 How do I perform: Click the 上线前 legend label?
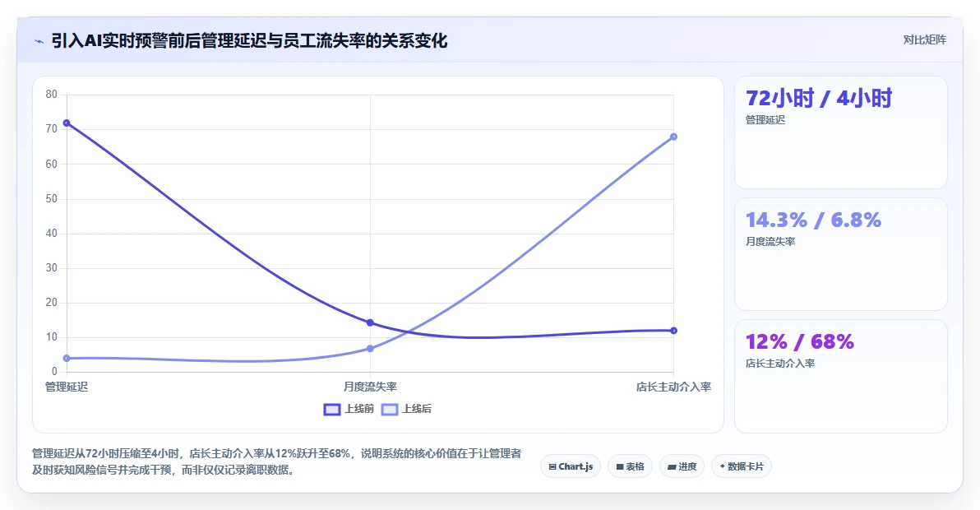pyautogui.click(x=359, y=409)
